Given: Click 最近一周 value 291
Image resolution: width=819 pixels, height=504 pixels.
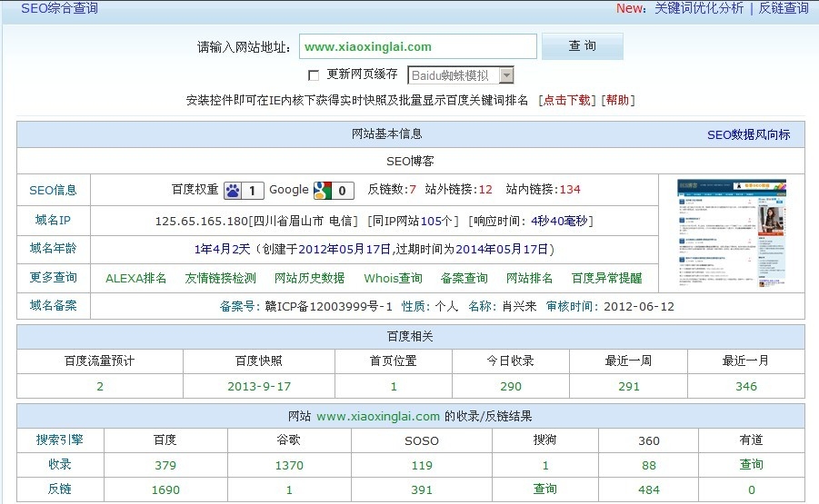Looking at the screenshot, I should (x=629, y=386).
